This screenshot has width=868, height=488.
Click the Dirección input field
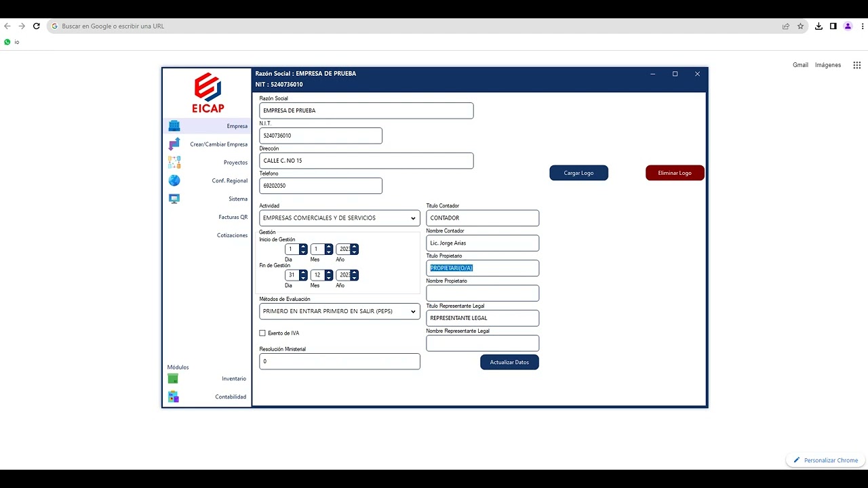click(x=366, y=161)
